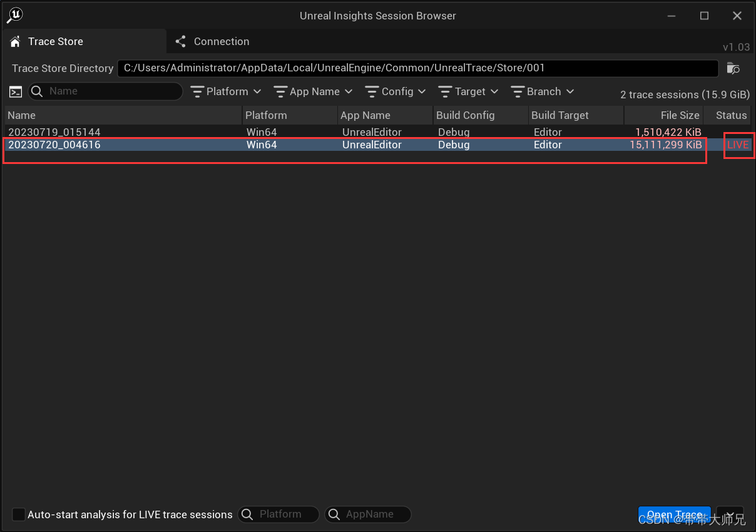Click the v1.03 version label
Viewport: 756px width, 532px height.
tap(736, 47)
